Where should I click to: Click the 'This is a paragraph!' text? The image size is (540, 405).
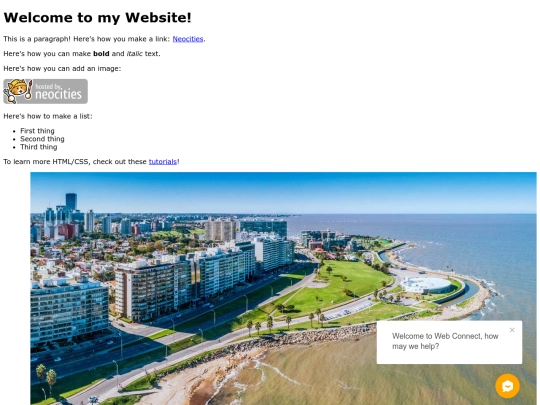click(37, 39)
